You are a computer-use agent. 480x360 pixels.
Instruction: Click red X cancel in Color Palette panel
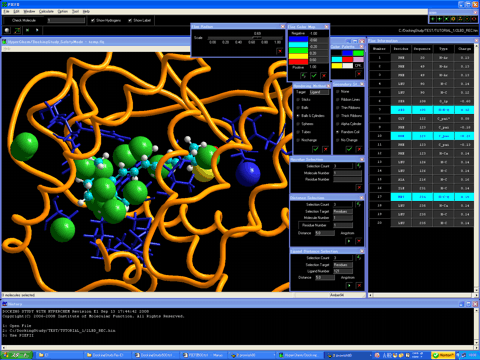click(x=359, y=74)
